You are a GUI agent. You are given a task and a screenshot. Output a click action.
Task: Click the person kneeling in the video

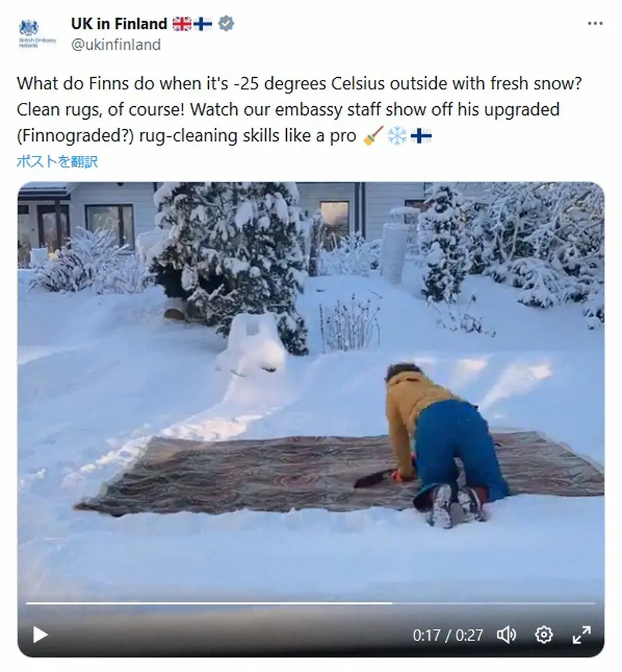(x=443, y=437)
